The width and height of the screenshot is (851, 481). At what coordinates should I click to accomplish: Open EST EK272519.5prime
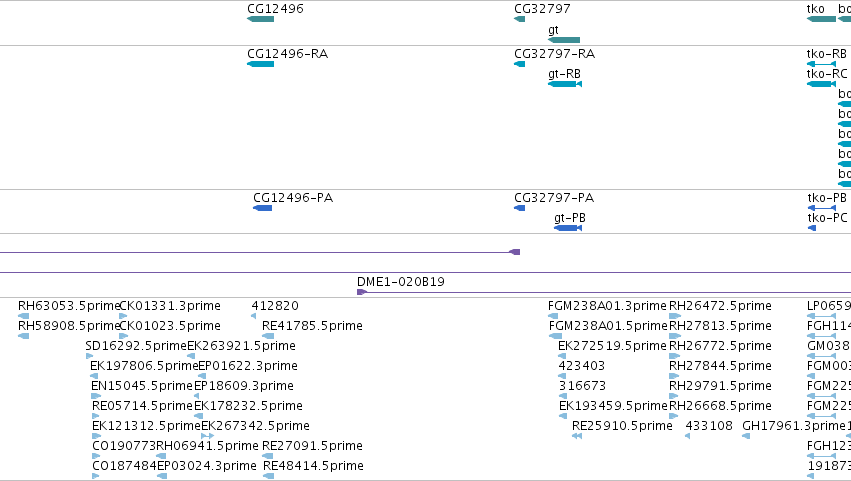(612, 346)
